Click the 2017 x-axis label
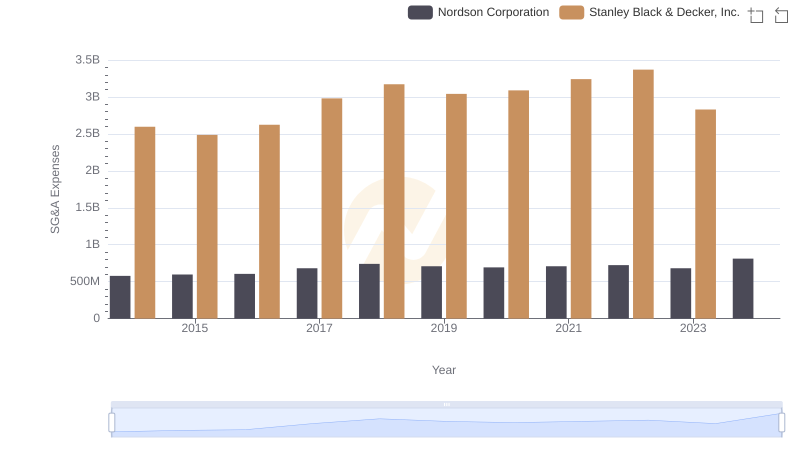Viewport: 800px width, 461px height. pyautogui.click(x=319, y=328)
